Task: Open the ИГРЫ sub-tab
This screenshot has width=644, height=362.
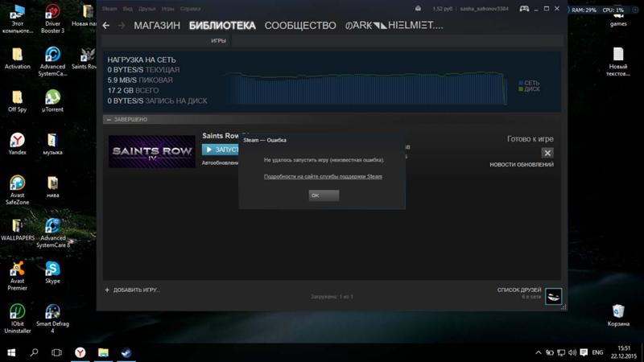Action: coord(218,41)
